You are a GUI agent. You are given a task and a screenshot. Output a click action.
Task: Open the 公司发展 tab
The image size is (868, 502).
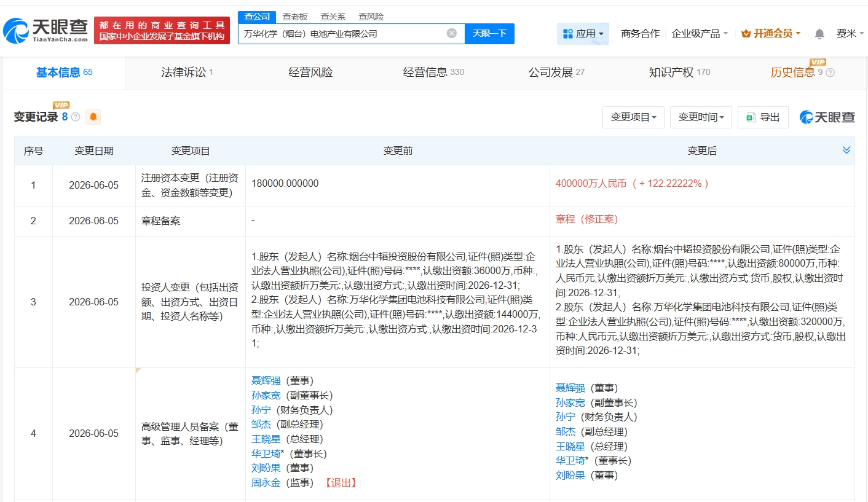click(556, 73)
